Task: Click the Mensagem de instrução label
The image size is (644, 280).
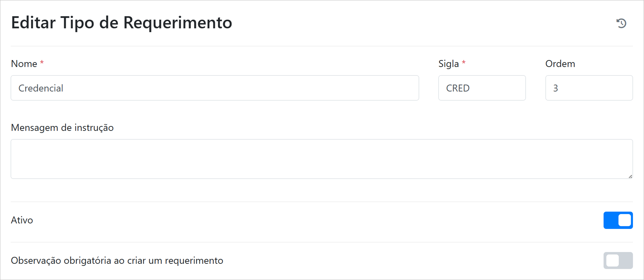Action: [x=62, y=128]
